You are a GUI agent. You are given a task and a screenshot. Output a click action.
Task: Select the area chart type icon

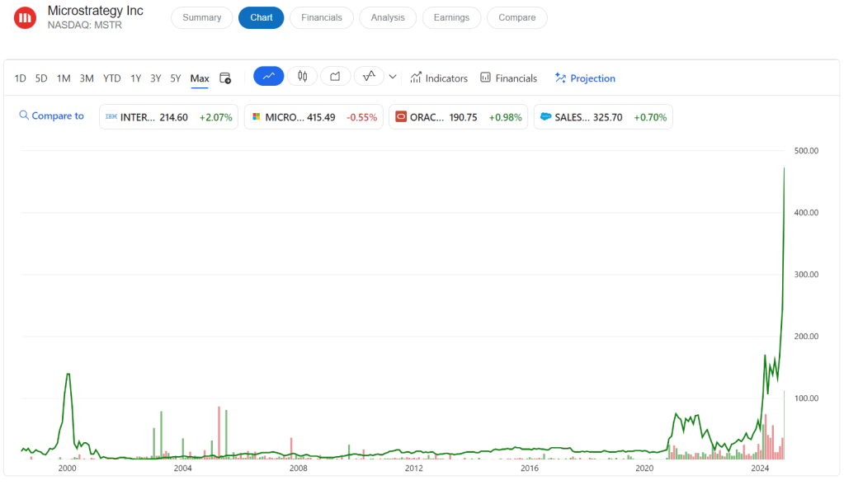coord(335,77)
